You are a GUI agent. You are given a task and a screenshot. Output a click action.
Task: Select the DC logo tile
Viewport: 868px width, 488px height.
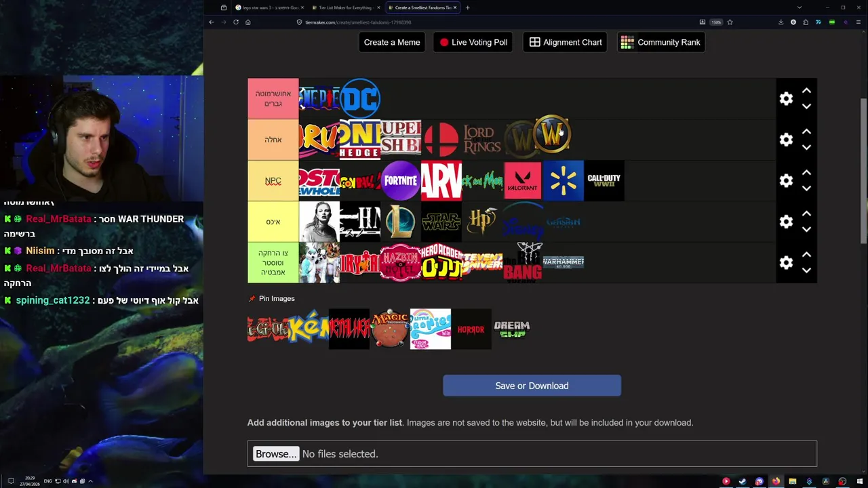click(x=360, y=99)
